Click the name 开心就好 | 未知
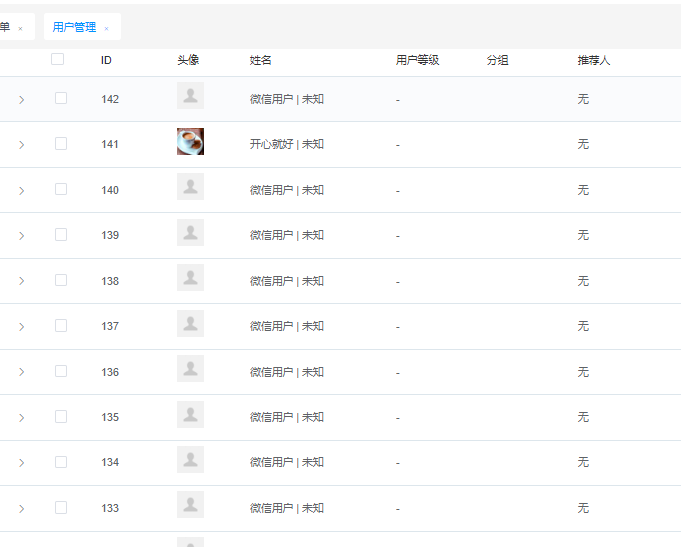Screen dimensions: 681x547 click(286, 144)
